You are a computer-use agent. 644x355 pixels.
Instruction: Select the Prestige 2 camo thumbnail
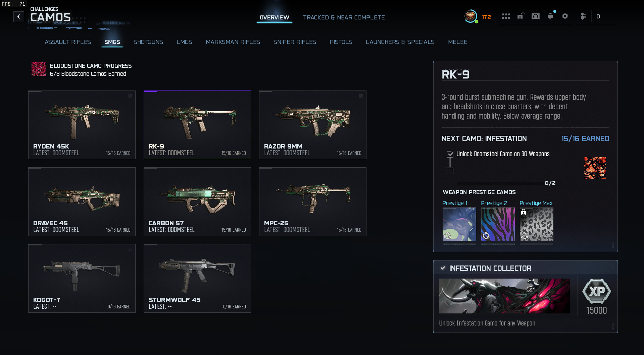tap(498, 224)
